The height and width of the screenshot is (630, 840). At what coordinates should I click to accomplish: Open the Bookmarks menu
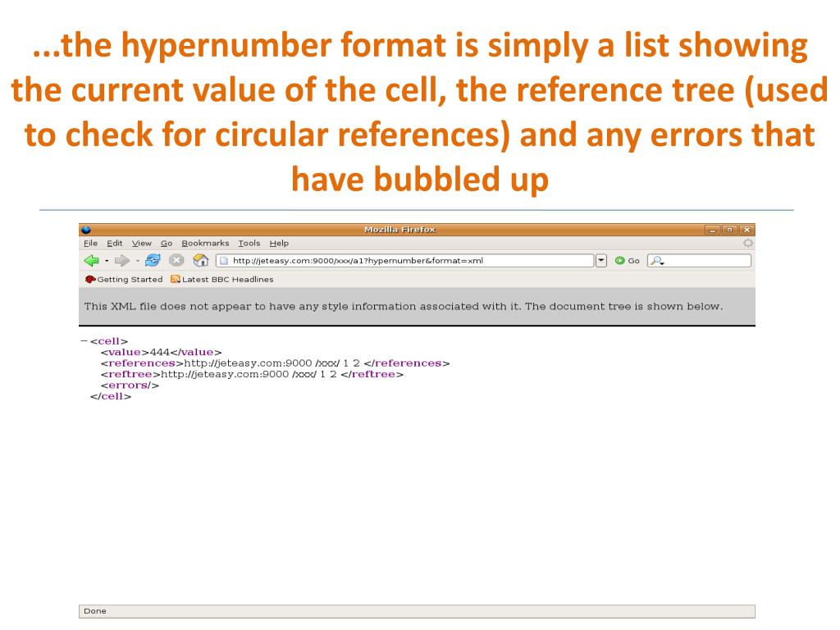[x=205, y=243]
